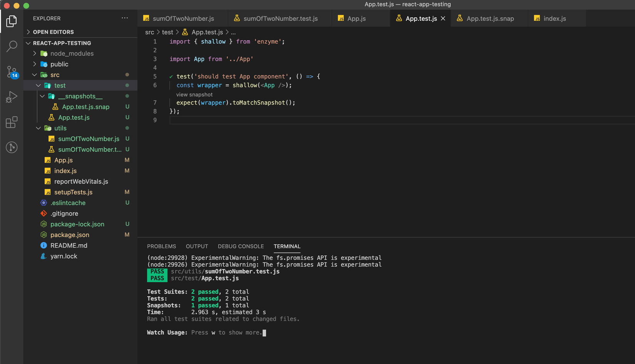The width and height of the screenshot is (635, 364).
Task: Open the Explorer view in activity bar
Action: pos(12,21)
